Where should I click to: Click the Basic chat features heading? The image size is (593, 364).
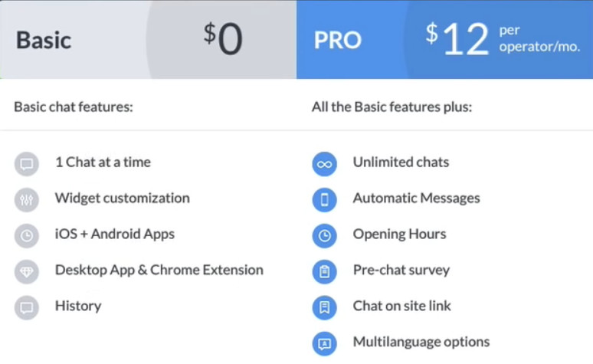point(74,107)
